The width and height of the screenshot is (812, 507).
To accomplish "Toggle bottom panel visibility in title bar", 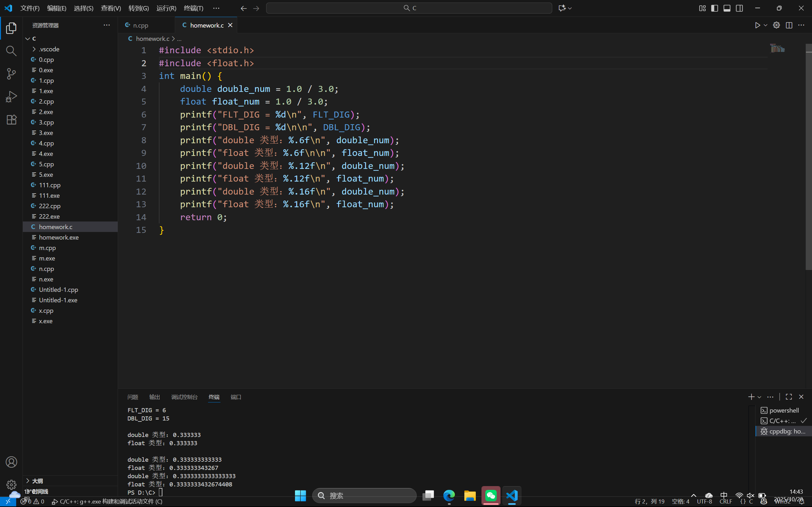I will [x=727, y=8].
